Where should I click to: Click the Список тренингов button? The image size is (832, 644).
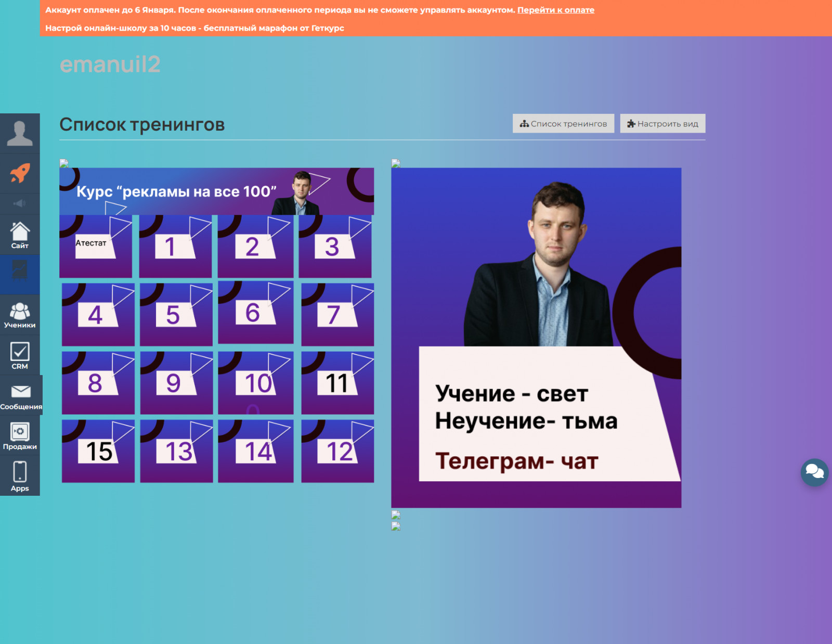(563, 123)
